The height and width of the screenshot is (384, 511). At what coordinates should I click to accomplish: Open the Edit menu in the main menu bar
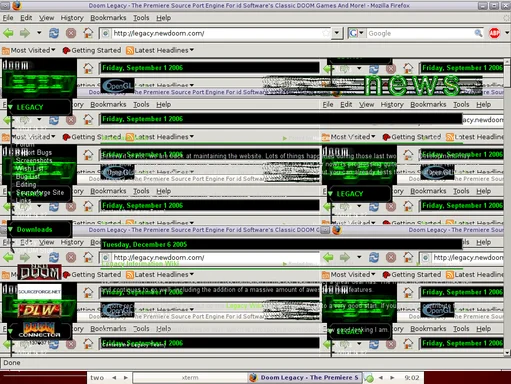pos(26,18)
